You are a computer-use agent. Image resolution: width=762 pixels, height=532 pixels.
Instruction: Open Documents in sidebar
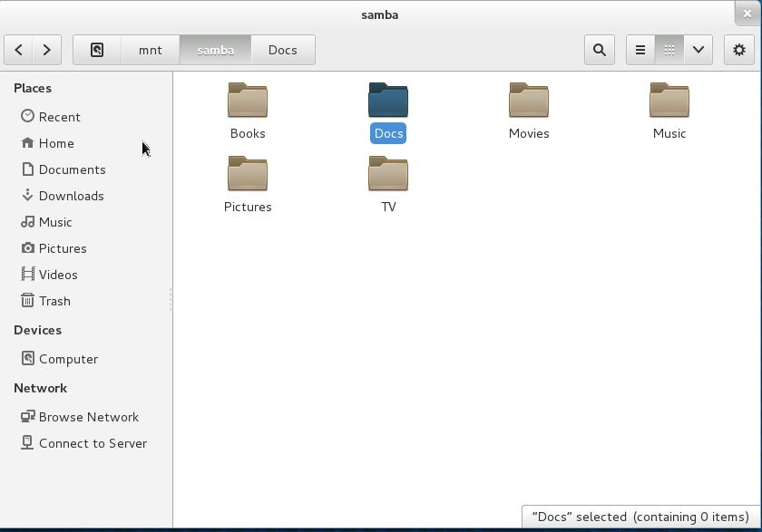tap(72, 169)
